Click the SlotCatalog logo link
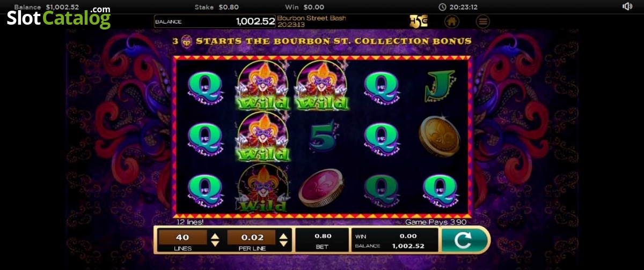644x270 pixels. point(58,17)
